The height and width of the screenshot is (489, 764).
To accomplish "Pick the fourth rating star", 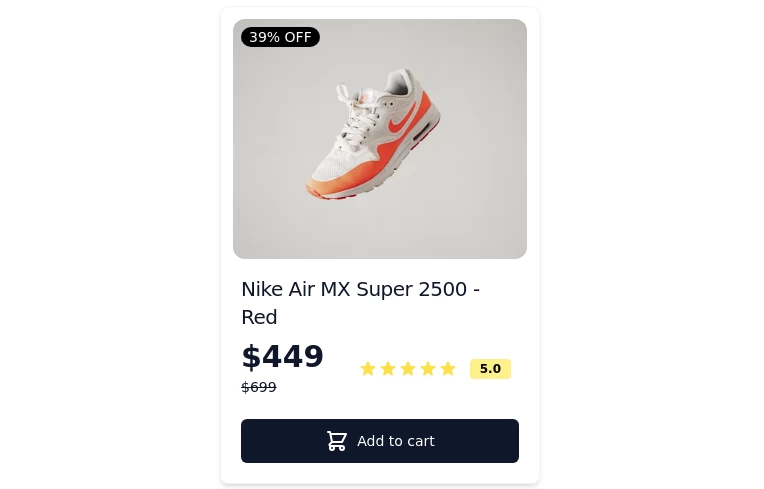I will [x=428, y=369].
